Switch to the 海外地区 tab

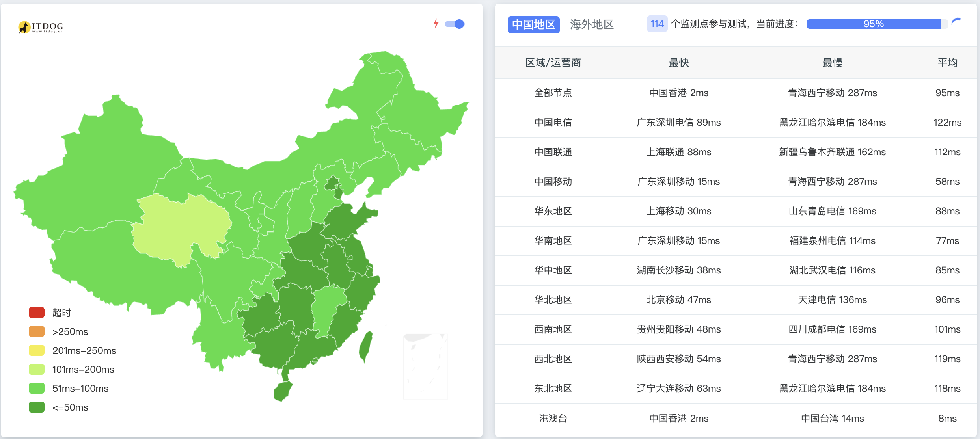pos(592,24)
